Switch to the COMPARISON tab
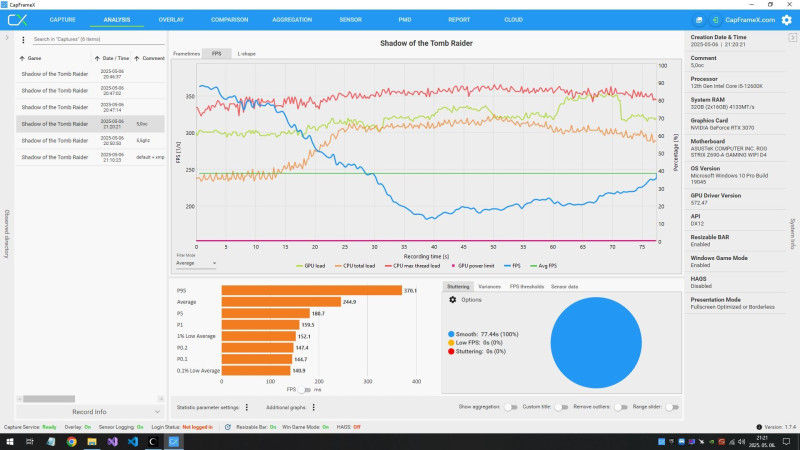This screenshot has width=800, height=450. [230, 20]
